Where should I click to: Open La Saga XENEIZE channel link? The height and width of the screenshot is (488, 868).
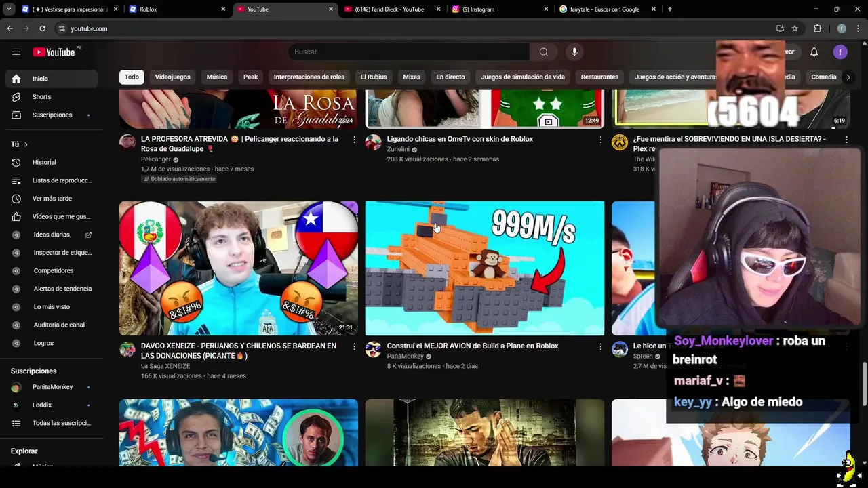(165, 366)
